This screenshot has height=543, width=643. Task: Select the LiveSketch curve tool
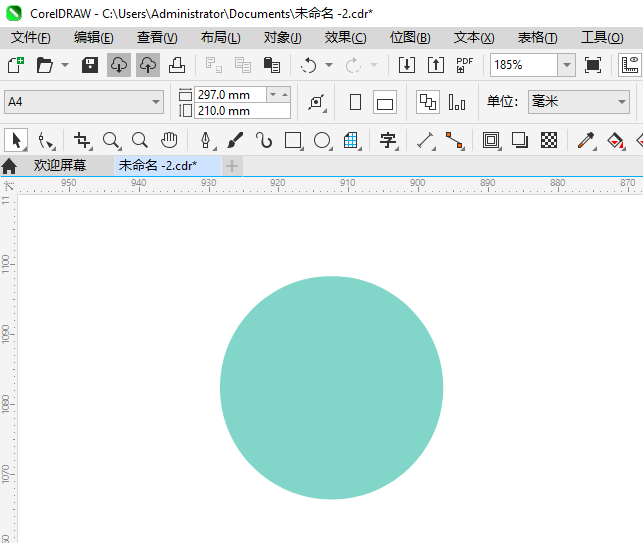coord(264,140)
